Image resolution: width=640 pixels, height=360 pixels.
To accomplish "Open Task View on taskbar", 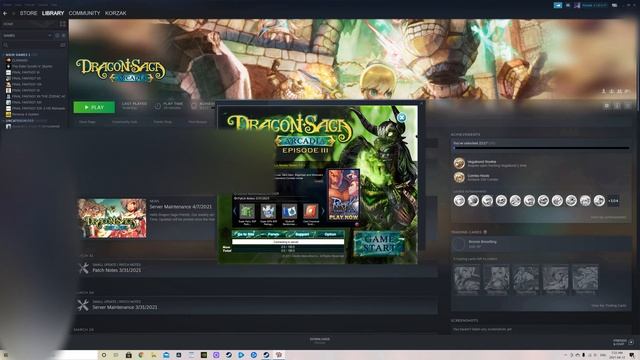I will 116,355.
